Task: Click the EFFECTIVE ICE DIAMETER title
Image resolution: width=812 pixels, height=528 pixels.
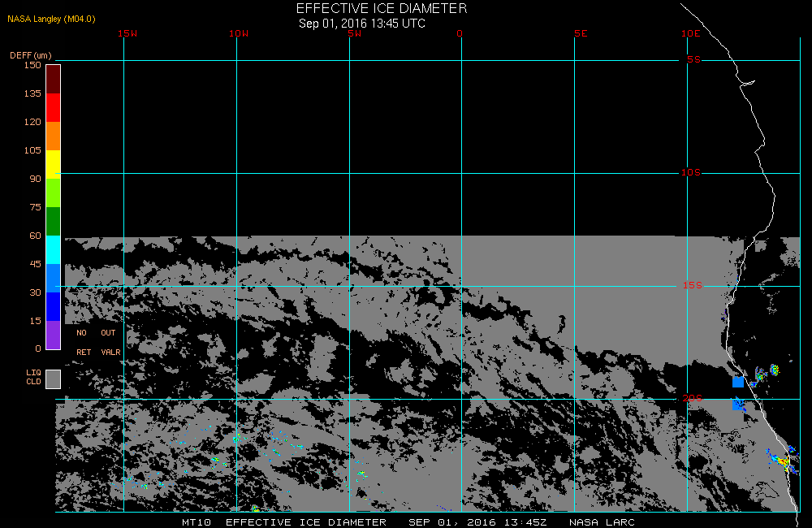Action: click(382, 8)
